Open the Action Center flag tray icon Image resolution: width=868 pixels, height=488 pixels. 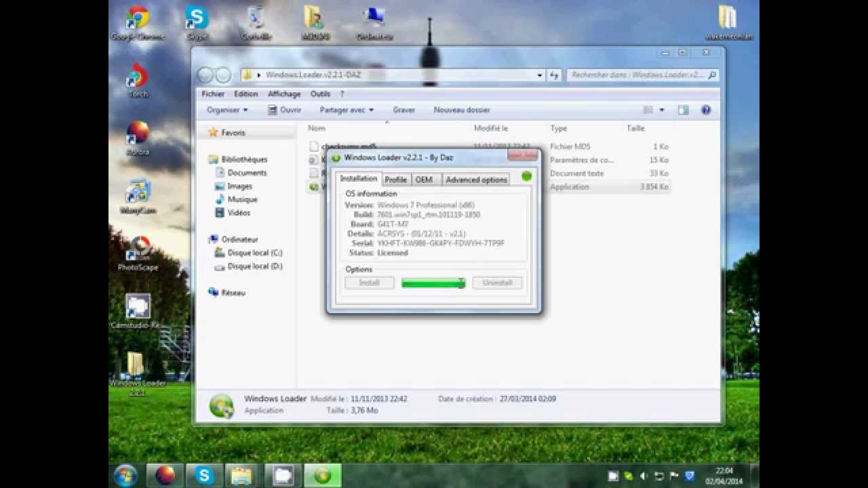(674, 476)
